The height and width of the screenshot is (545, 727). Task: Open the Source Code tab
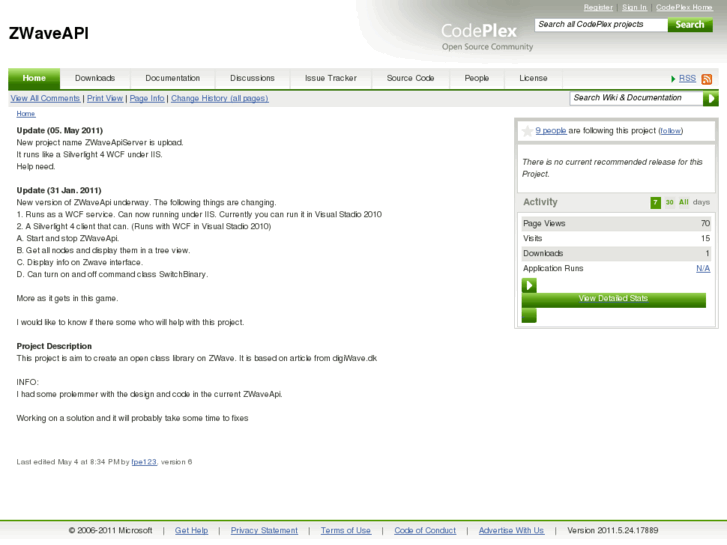pos(410,78)
